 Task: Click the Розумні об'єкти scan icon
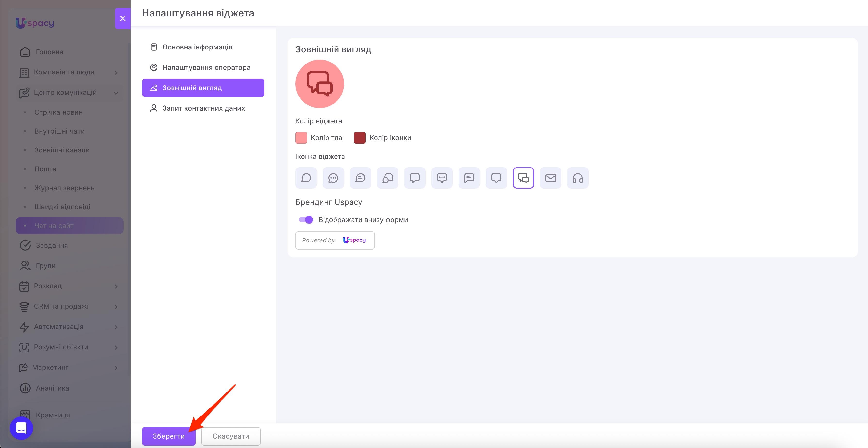[24, 347]
